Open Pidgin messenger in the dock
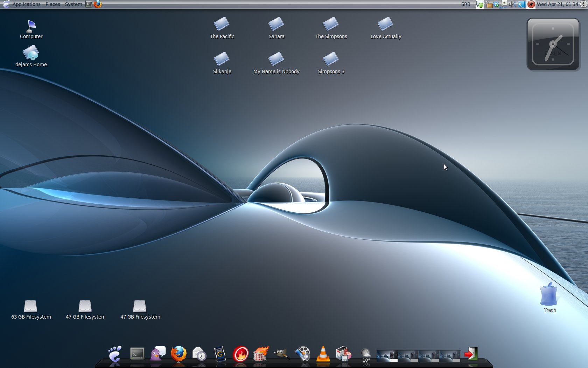This screenshot has width=588, height=368. pyautogui.click(x=158, y=354)
